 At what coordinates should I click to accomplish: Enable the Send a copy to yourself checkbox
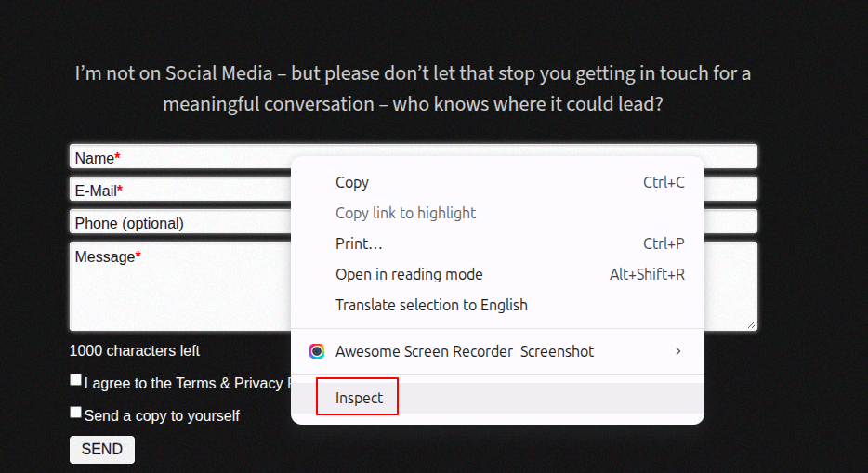76,413
